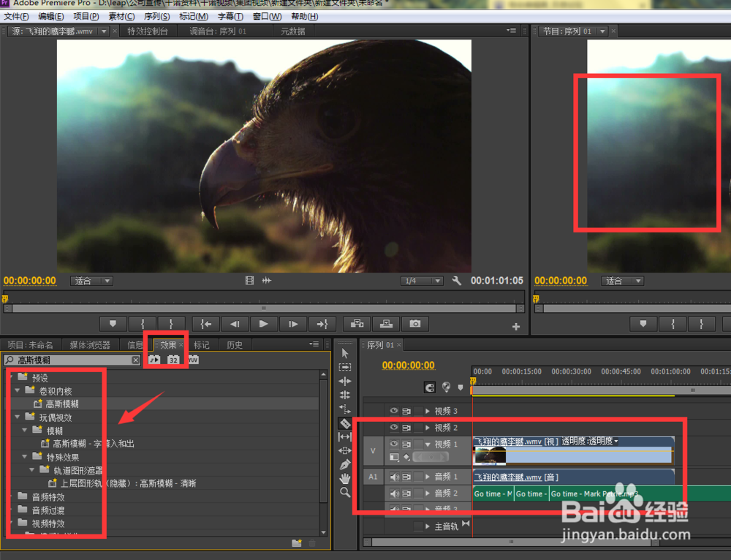Select the Rate Stretch tool
The height and width of the screenshot is (560, 731).
345,409
